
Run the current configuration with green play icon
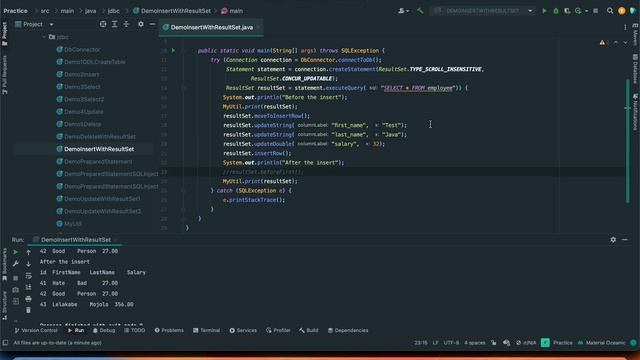544,11
